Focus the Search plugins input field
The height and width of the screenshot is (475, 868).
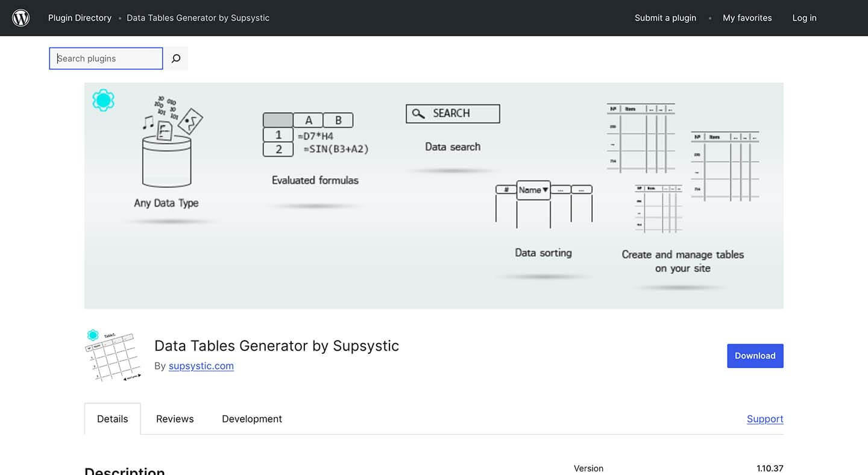click(x=106, y=58)
